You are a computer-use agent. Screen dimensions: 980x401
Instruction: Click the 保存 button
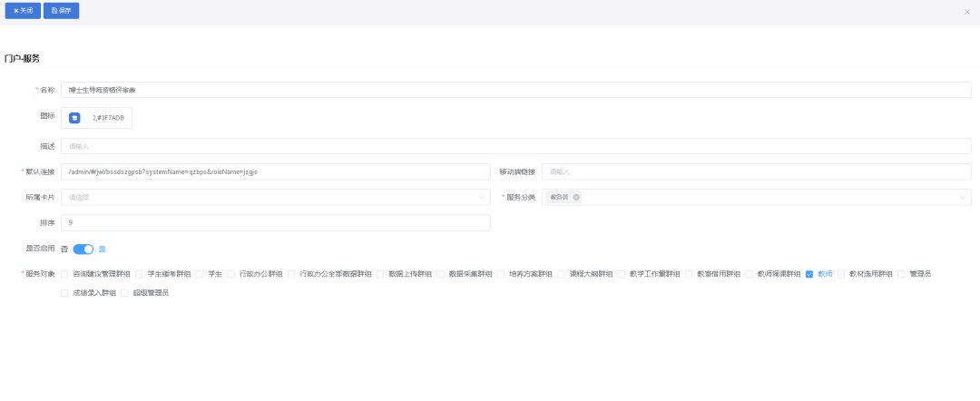tap(61, 11)
